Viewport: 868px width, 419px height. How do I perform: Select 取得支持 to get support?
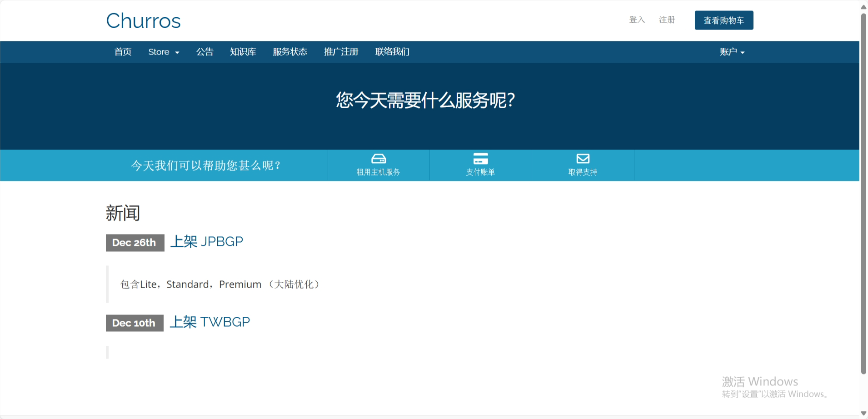pos(582,165)
